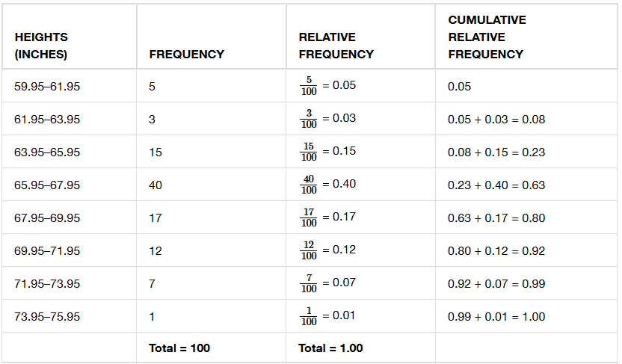Select the 61.95–63.95 height cell
The height and width of the screenshot is (364, 622).
47,120
